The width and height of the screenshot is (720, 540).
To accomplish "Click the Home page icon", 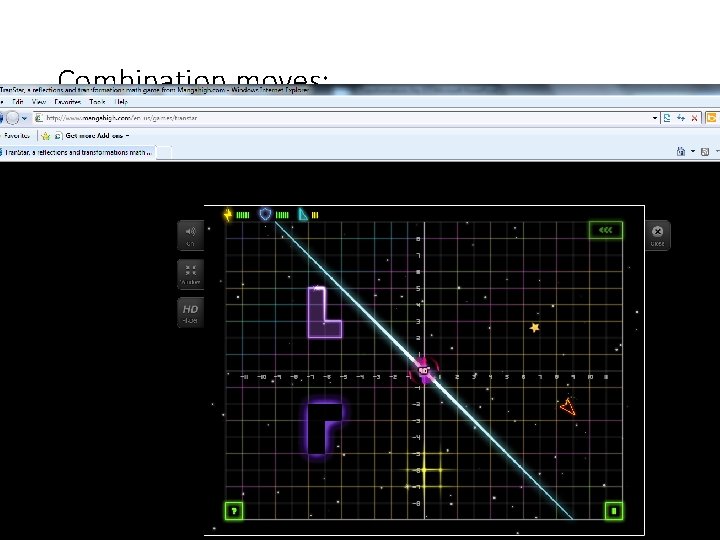I will [681, 152].
